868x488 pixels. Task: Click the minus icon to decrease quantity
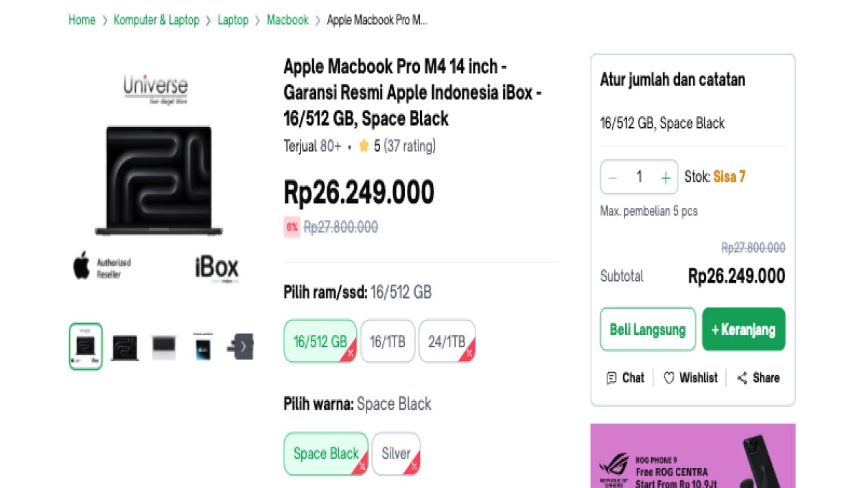coord(613,178)
